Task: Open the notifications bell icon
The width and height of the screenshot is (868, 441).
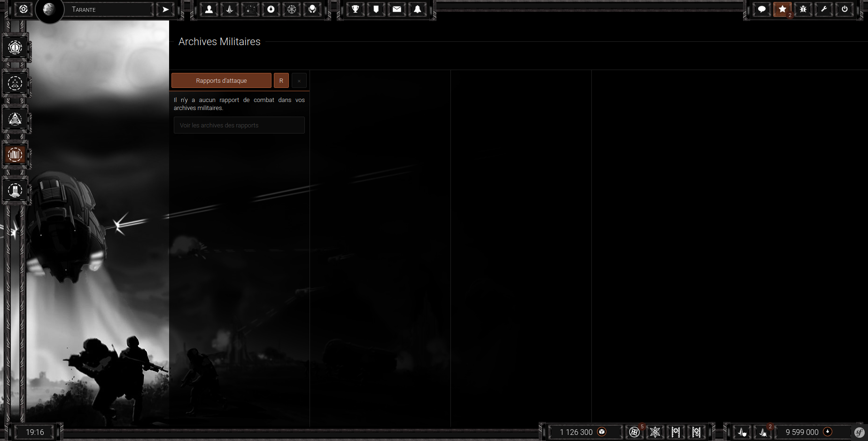Action: [418, 9]
